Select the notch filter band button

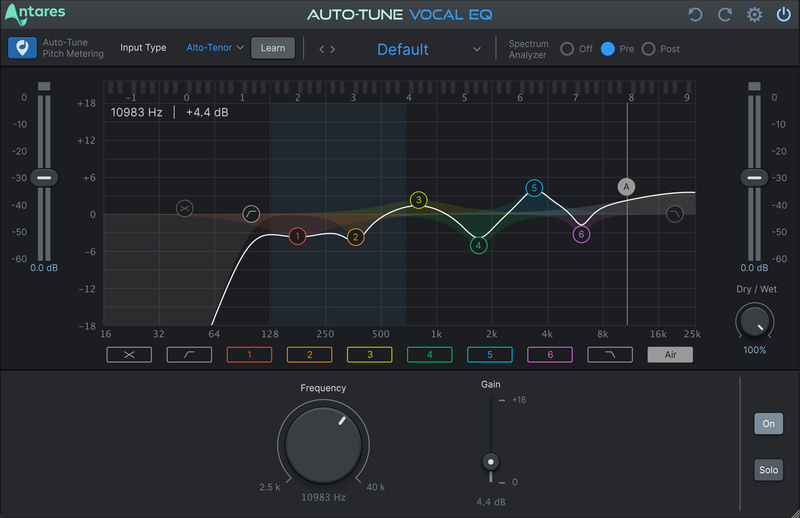pos(128,354)
